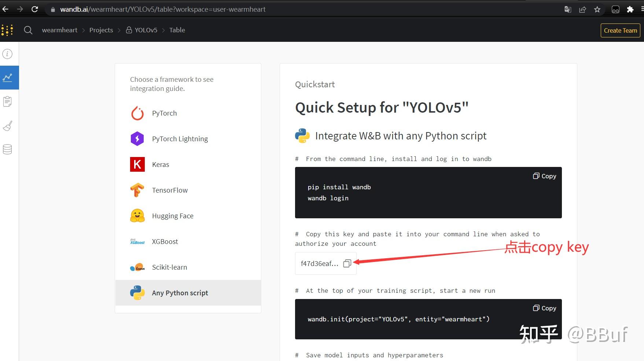The width and height of the screenshot is (644, 361).
Task: Go to the Projects breadcrumb link
Action: (x=101, y=30)
